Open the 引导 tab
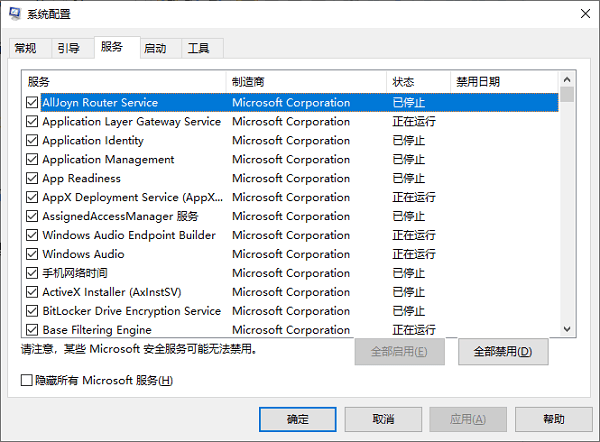The height and width of the screenshot is (442, 600). [x=69, y=48]
